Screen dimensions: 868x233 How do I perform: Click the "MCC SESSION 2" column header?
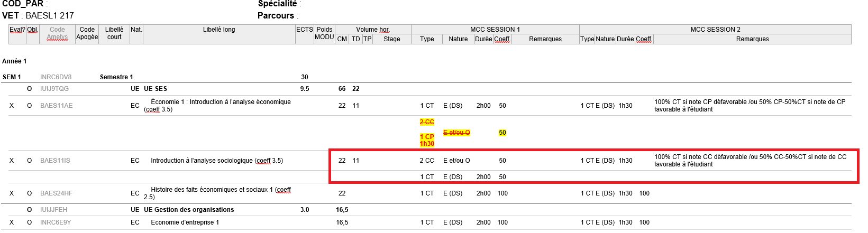point(715,30)
